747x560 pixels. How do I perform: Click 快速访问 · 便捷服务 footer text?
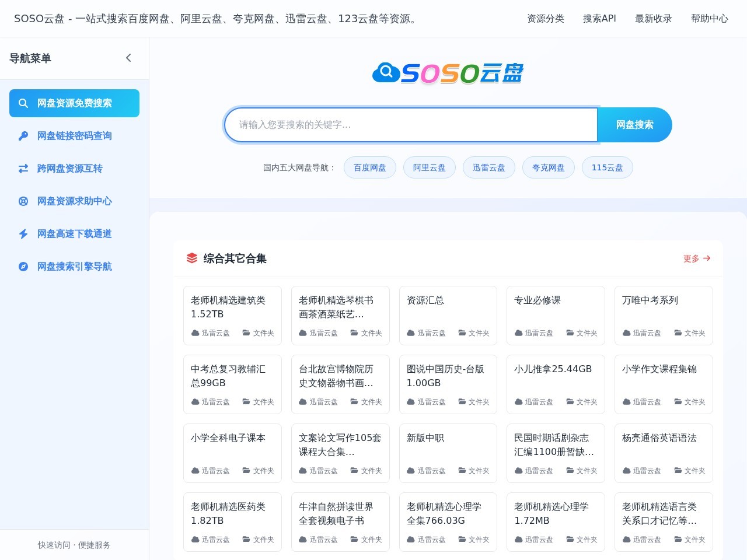point(74,545)
